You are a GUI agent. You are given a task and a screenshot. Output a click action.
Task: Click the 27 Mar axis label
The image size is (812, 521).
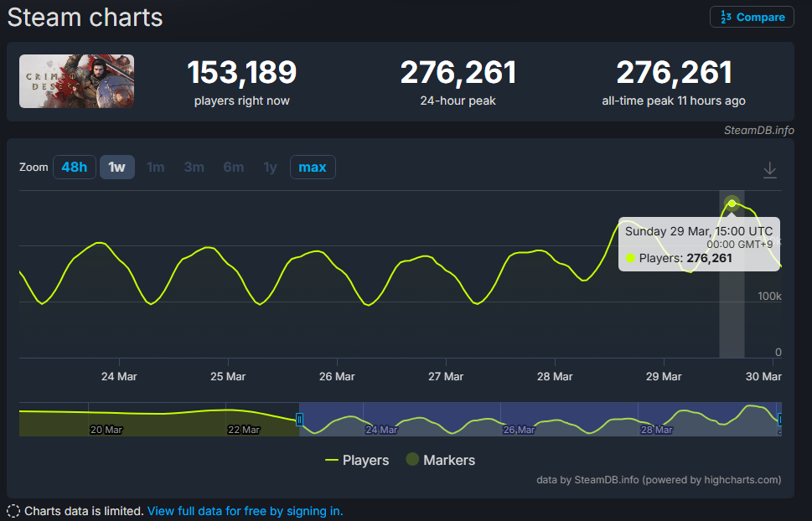446,376
